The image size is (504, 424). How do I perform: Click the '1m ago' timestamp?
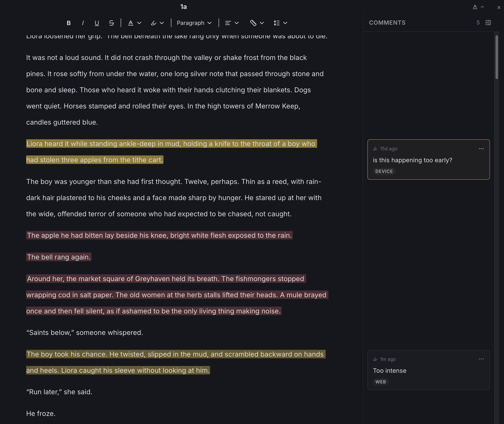point(388,359)
